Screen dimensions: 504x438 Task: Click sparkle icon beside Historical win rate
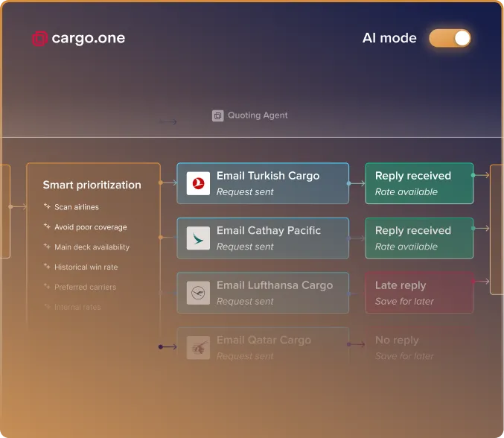point(47,266)
